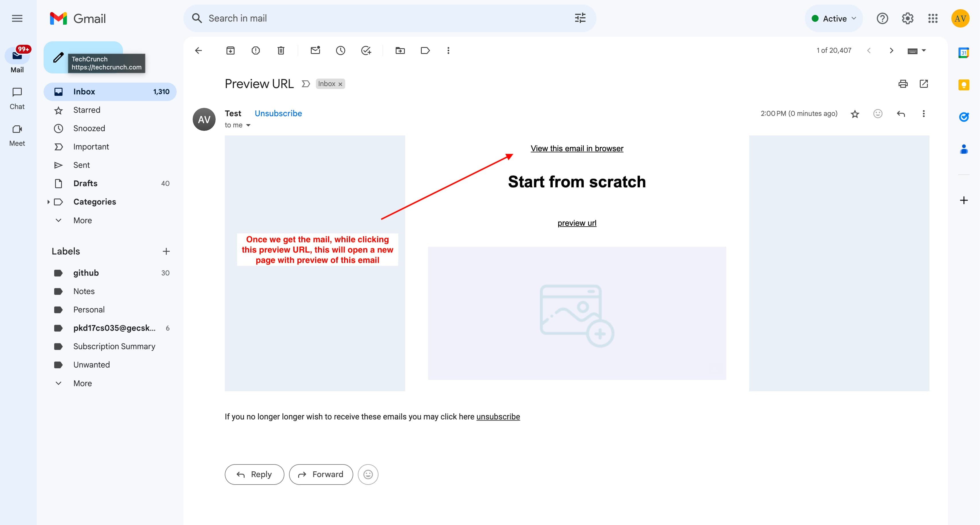Image resolution: width=980 pixels, height=525 pixels.
Task: Snooze this email
Action: [x=341, y=50]
